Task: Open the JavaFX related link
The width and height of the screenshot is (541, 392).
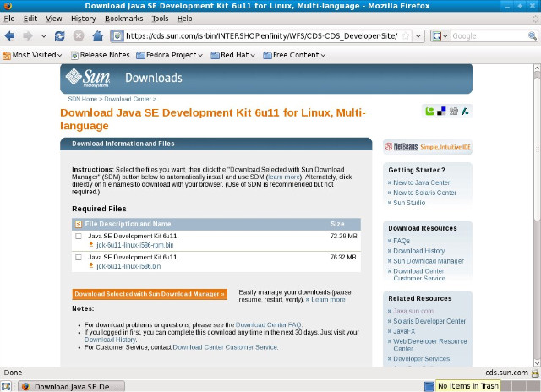Action: point(404,331)
